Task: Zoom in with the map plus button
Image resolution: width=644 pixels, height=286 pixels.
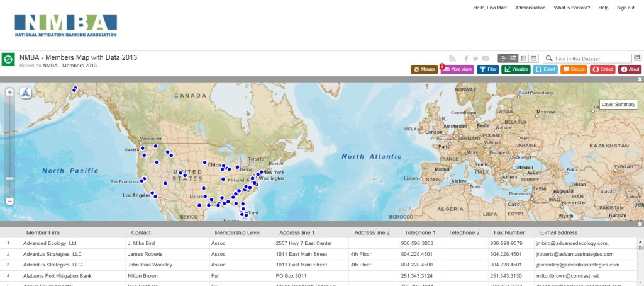Action: [9, 92]
